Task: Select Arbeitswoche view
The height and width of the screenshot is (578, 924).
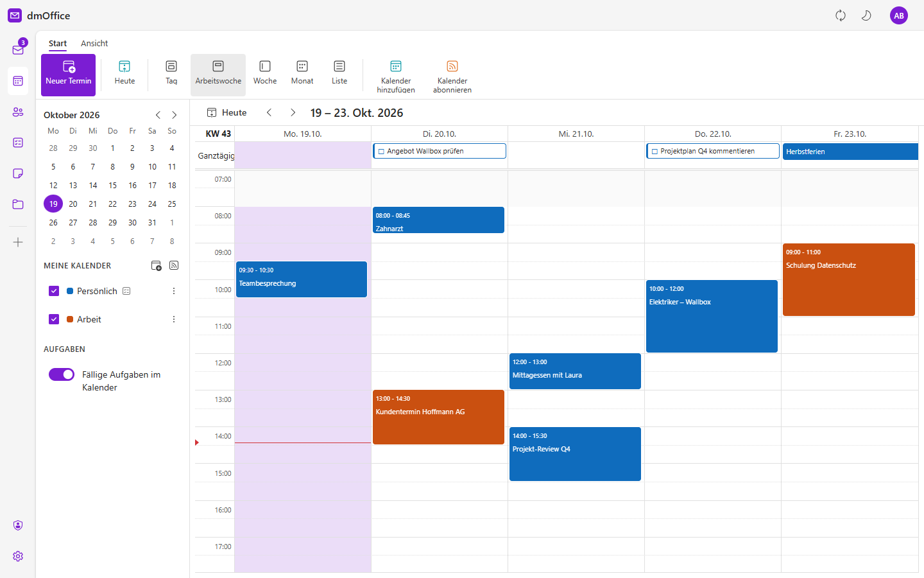Action: pyautogui.click(x=218, y=74)
